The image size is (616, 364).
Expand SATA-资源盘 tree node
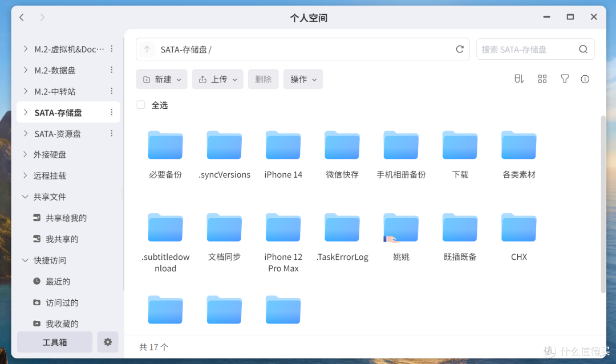point(26,133)
